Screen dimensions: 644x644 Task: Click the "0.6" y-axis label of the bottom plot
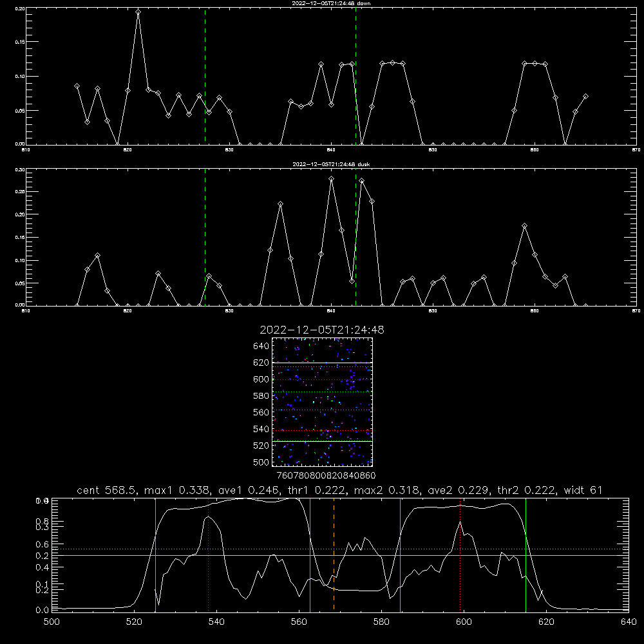[43, 544]
